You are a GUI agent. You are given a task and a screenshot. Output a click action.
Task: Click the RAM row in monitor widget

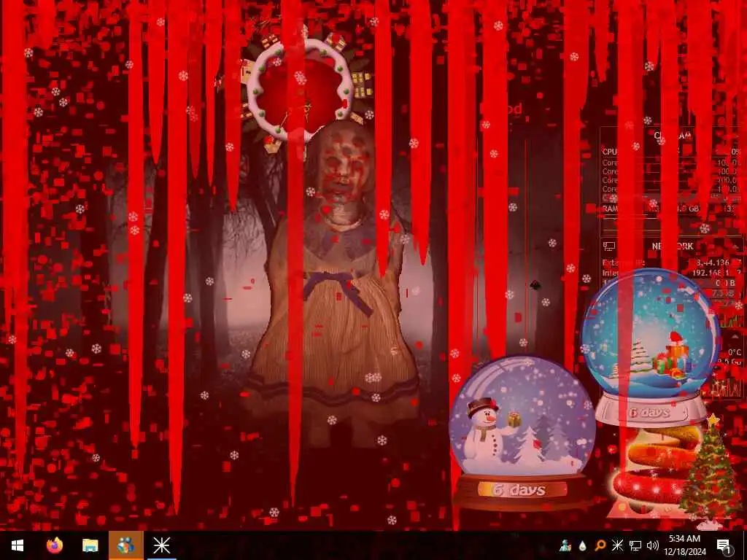(671, 209)
